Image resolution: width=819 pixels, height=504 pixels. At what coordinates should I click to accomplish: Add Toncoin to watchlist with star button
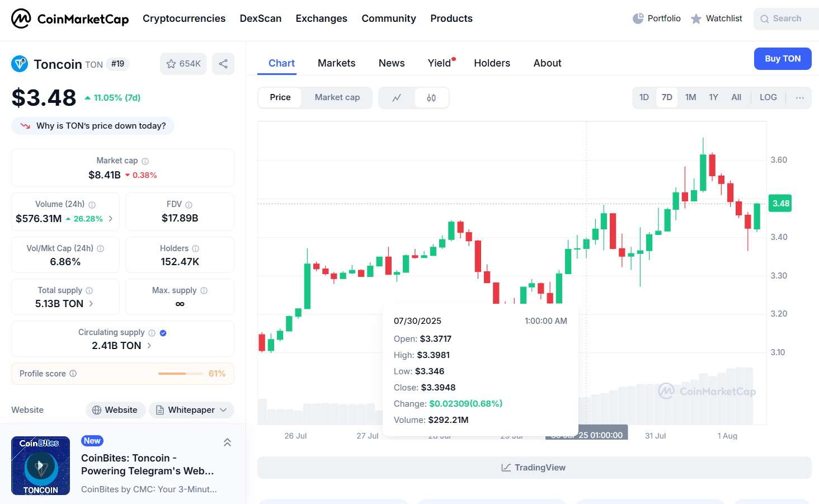pos(183,64)
